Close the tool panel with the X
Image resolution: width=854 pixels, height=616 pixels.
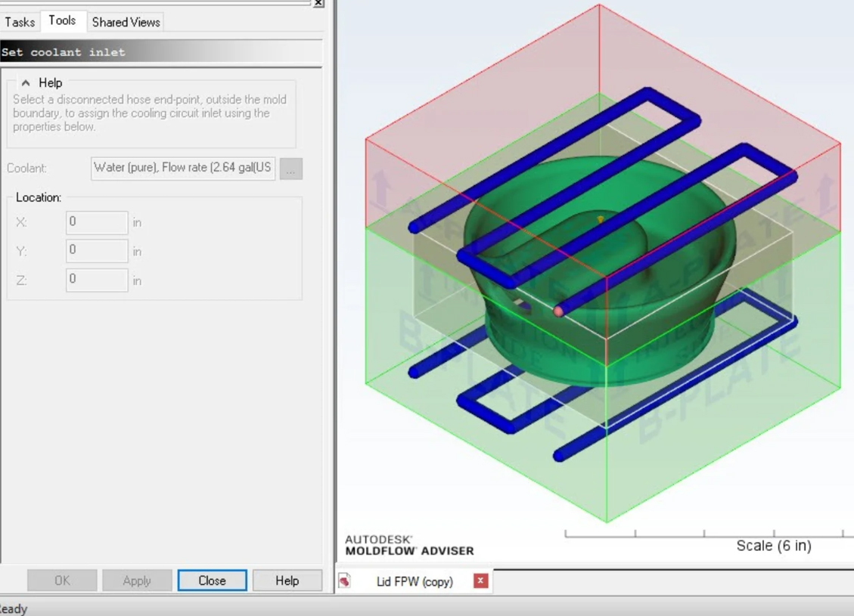click(x=318, y=4)
